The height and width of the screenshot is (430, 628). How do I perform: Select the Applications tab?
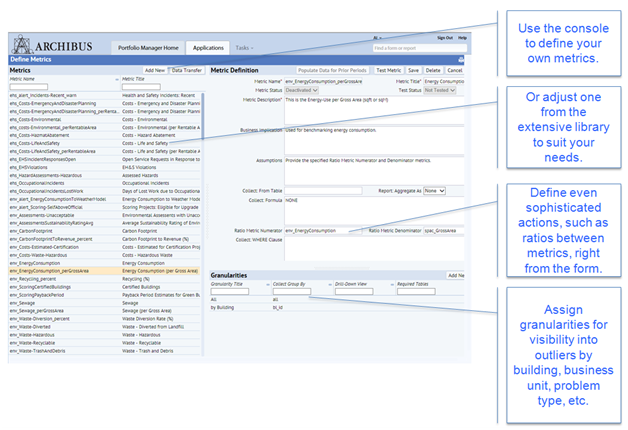point(208,47)
